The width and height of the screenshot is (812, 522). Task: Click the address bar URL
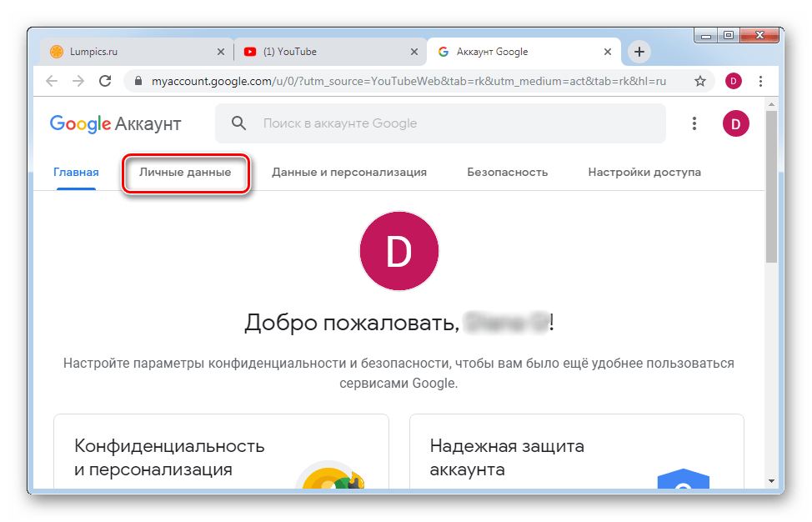tap(409, 82)
